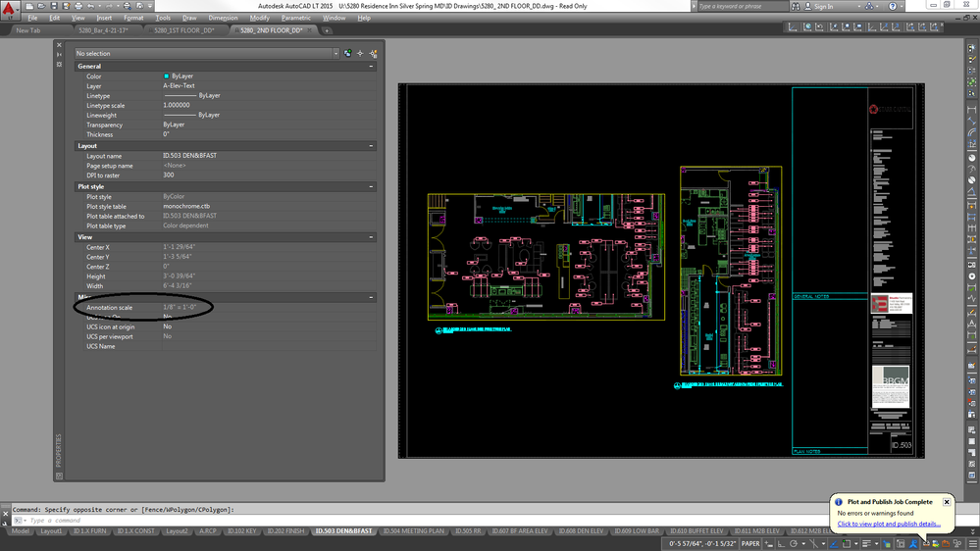
Task: Collapse the Plot style section
Action: coord(371,187)
